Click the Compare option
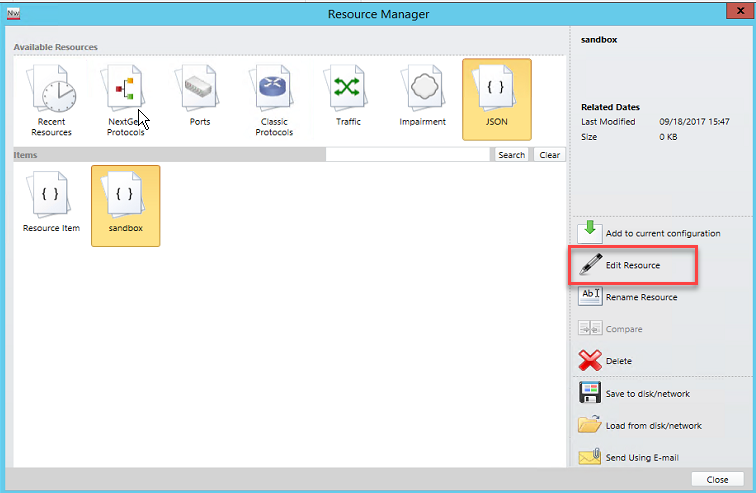The width and height of the screenshot is (756, 493). [x=623, y=329]
